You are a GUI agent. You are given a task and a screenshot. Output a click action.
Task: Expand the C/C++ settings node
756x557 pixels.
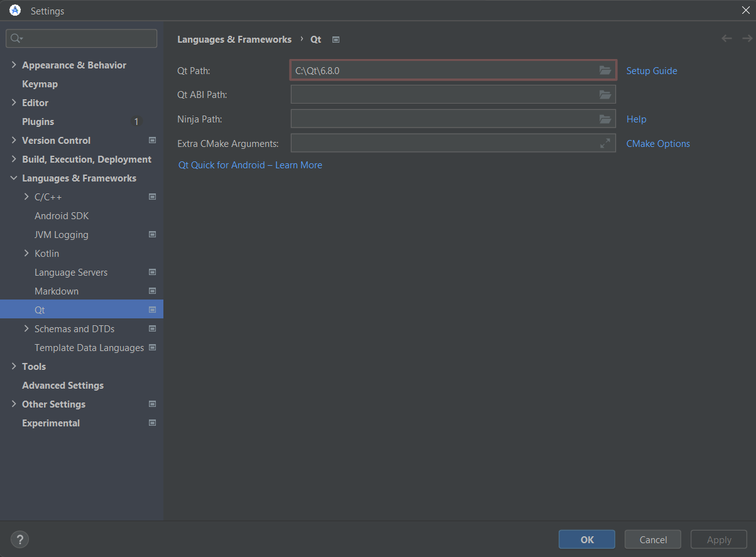[x=26, y=197]
